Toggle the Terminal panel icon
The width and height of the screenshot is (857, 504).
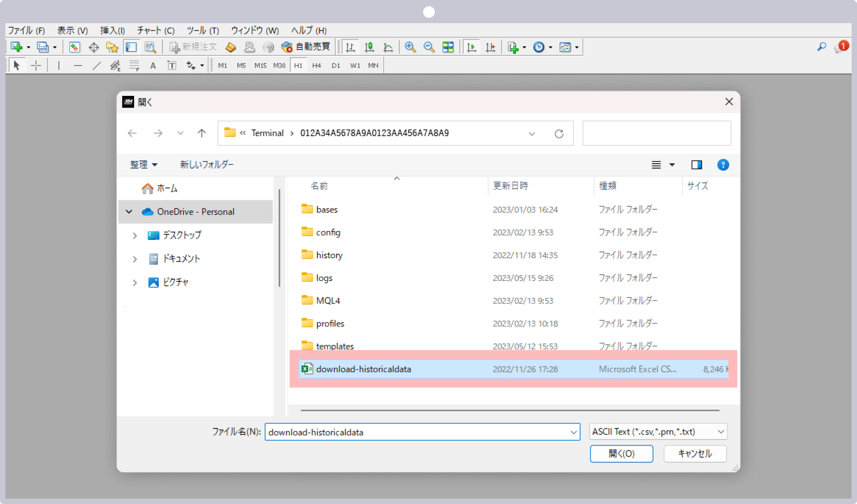coord(131,47)
